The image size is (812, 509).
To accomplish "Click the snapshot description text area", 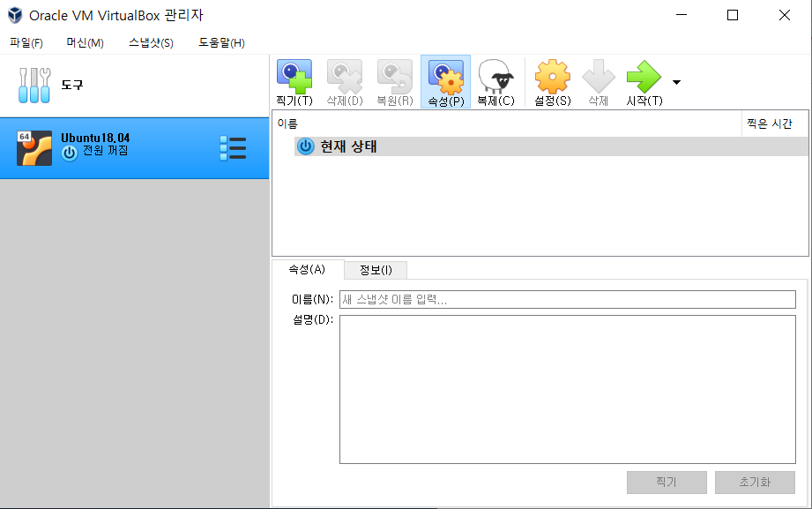I will click(568, 389).
